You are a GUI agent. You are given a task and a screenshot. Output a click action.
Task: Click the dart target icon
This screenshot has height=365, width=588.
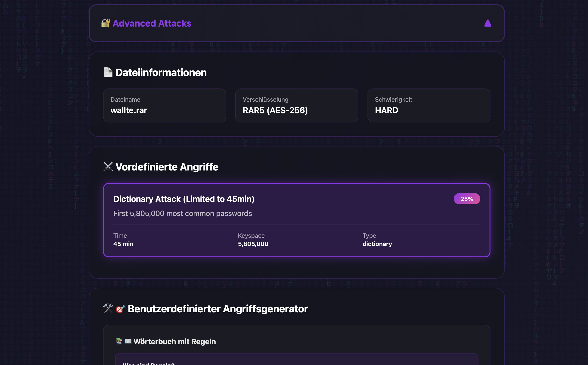pos(120,308)
